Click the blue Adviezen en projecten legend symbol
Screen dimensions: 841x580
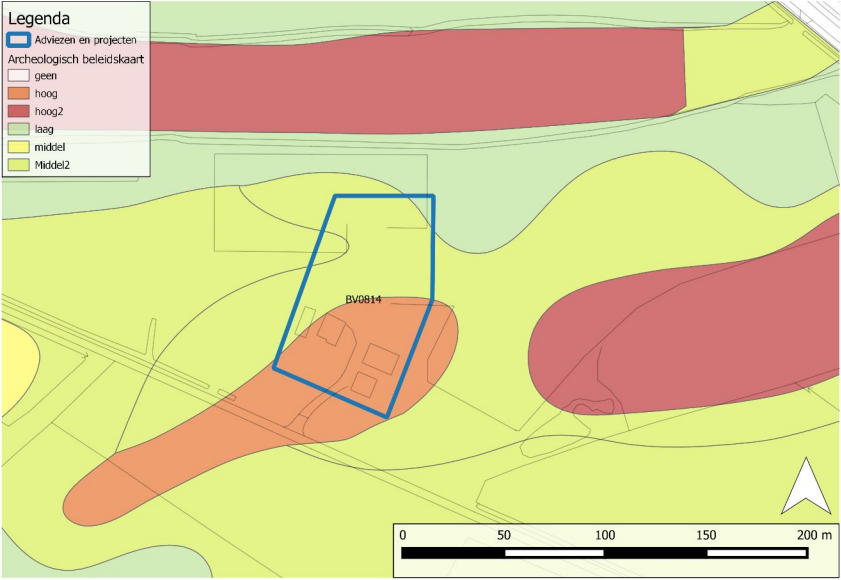tap(19, 40)
